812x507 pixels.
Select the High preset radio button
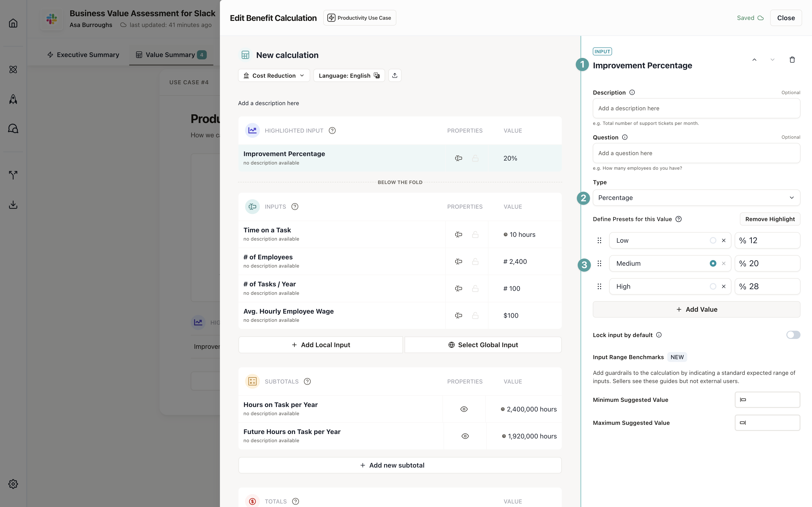coord(713,286)
